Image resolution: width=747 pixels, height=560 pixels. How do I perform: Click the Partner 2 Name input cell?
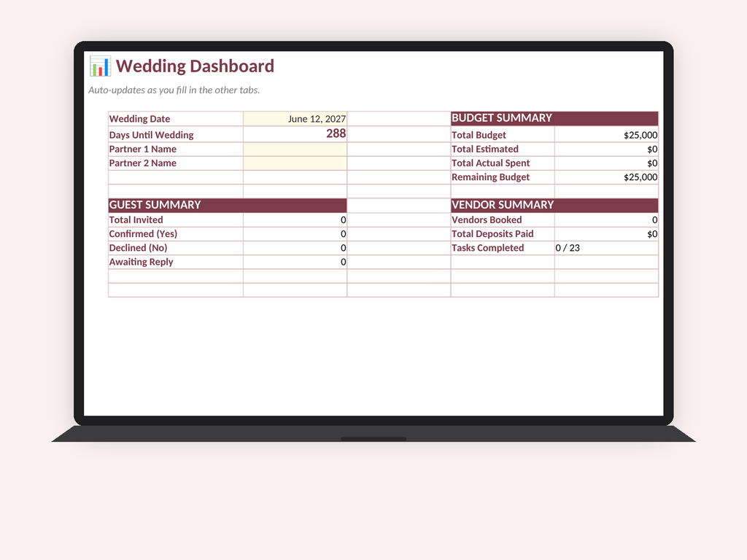(x=295, y=163)
